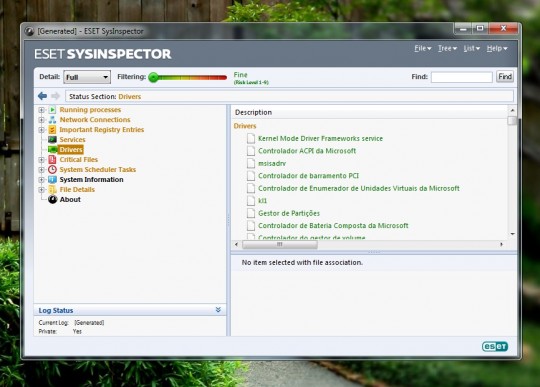The image size is (540, 387).
Task: Click the Find button
Action: click(x=505, y=76)
